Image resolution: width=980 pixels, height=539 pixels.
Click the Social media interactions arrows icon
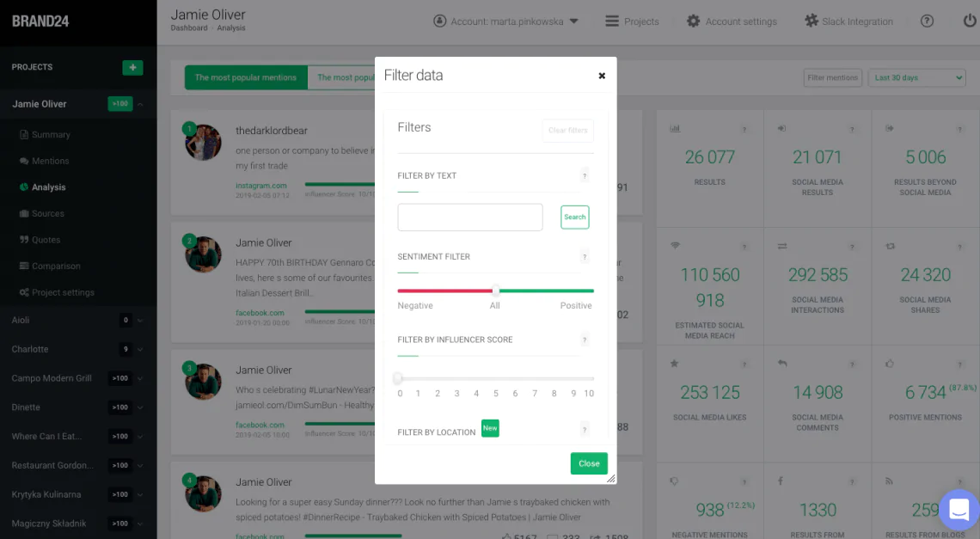pyautogui.click(x=782, y=246)
